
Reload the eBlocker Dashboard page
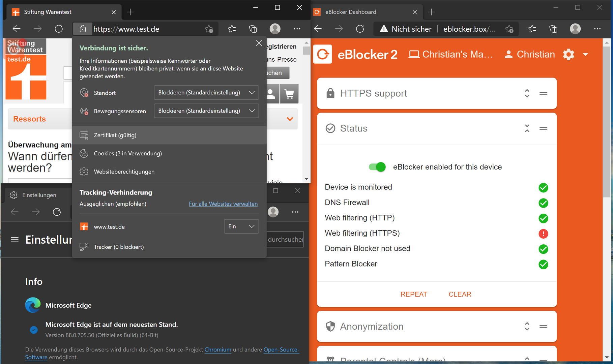click(360, 29)
